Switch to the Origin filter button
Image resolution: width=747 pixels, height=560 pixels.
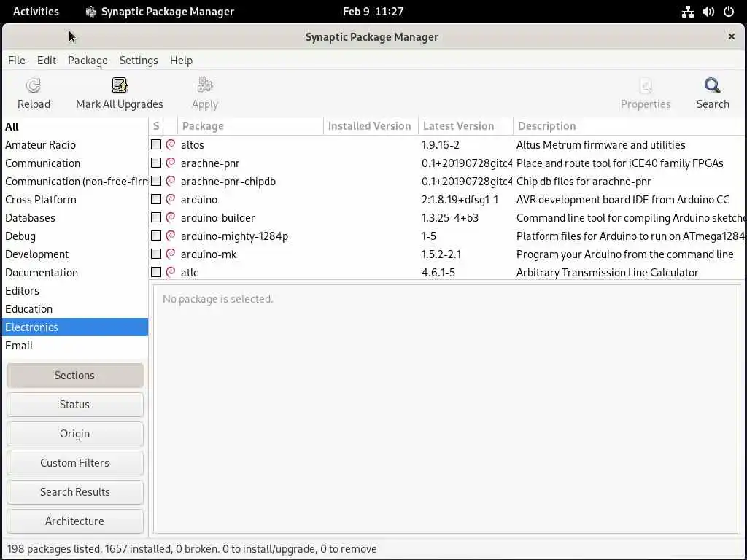click(x=75, y=434)
